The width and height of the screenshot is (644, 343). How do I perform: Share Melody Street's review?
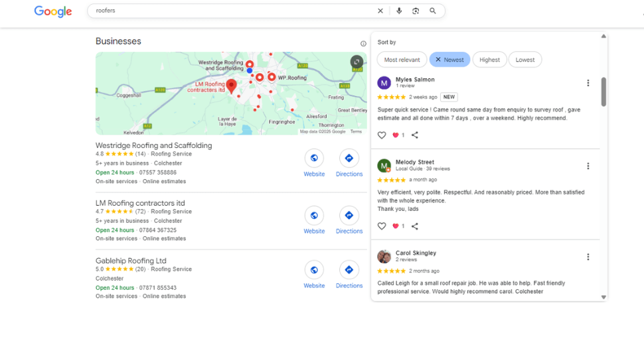tap(415, 226)
